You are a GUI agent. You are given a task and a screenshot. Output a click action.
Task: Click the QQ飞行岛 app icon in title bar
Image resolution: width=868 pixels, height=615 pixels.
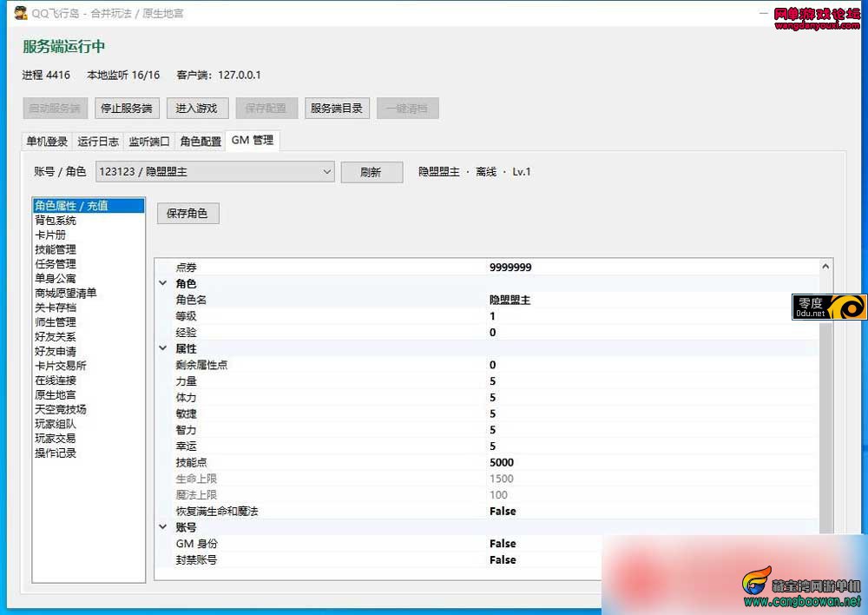click(x=21, y=13)
